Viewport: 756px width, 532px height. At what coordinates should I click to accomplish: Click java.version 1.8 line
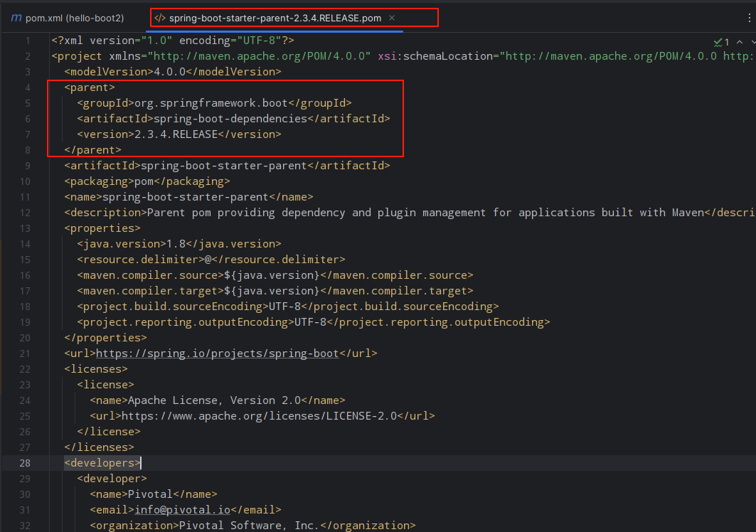coord(179,243)
